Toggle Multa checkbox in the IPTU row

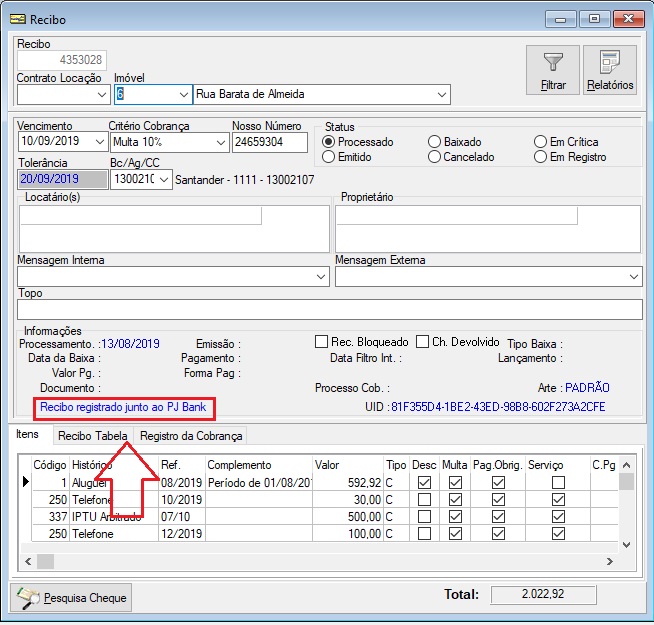click(x=455, y=517)
